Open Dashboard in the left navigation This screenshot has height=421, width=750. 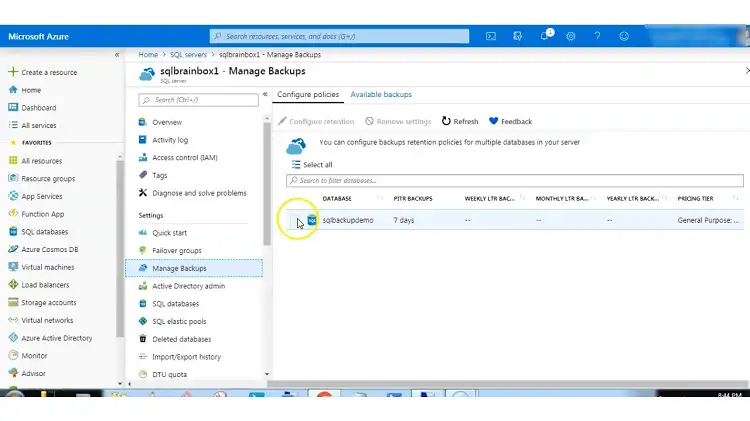(x=33, y=108)
